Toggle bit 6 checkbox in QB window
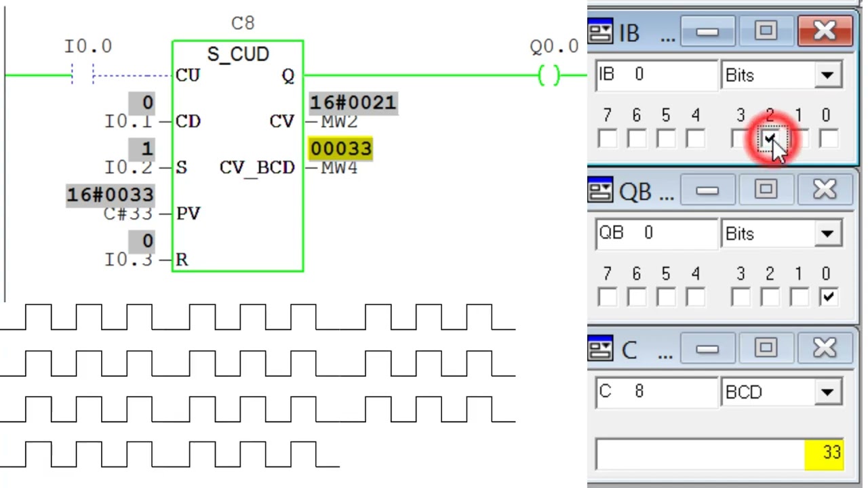868x488 pixels. pos(637,297)
